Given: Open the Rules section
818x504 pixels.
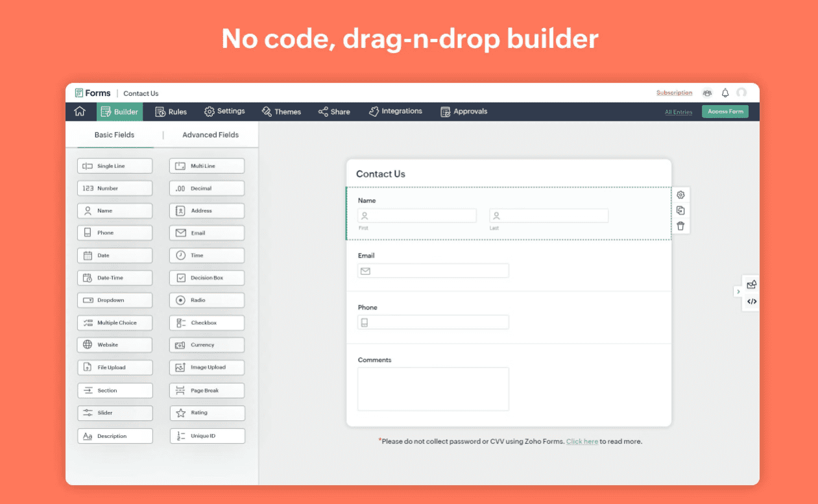Looking at the screenshot, I should coord(171,111).
